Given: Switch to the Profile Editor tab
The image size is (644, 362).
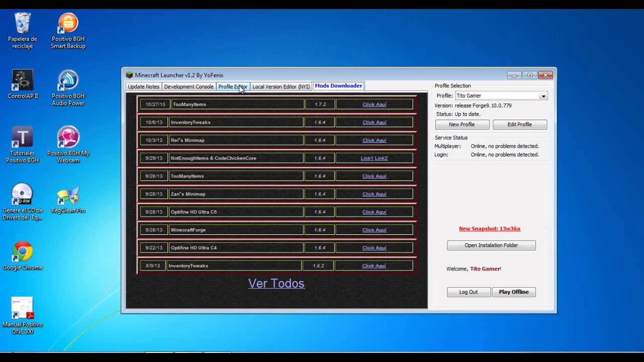Looking at the screenshot, I should coord(232,86).
